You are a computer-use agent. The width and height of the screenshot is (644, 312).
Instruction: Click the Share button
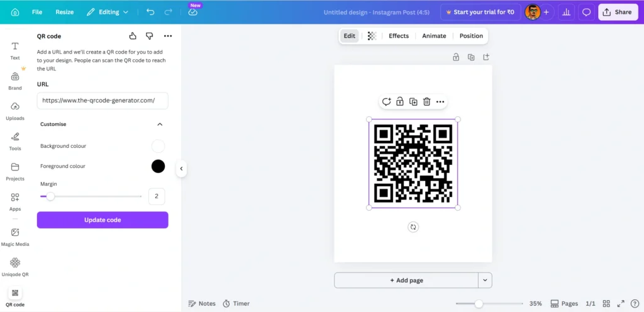pos(618,13)
